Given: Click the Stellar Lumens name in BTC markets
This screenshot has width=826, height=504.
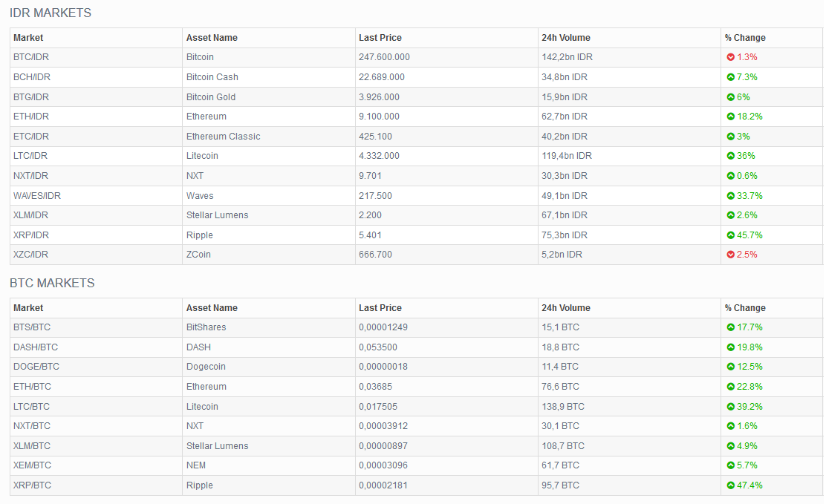Looking at the screenshot, I should coord(217,446).
